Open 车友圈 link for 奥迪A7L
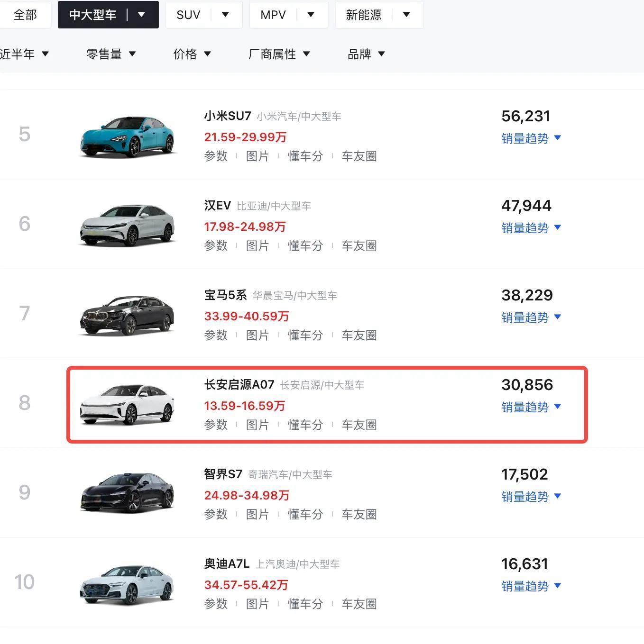Viewport: 644px width, 644px height. pyautogui.click(x=359, y=604)
